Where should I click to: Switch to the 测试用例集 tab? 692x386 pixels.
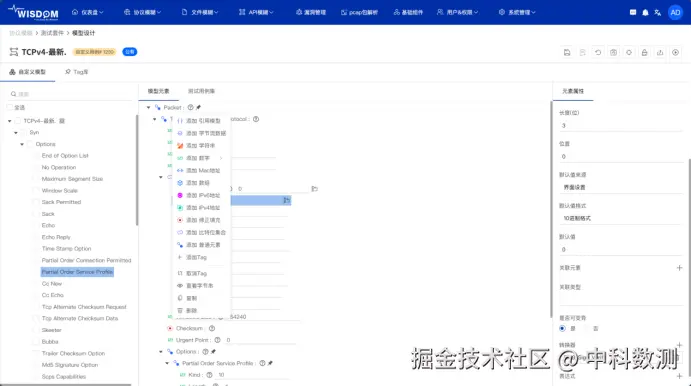pos(201,91)
